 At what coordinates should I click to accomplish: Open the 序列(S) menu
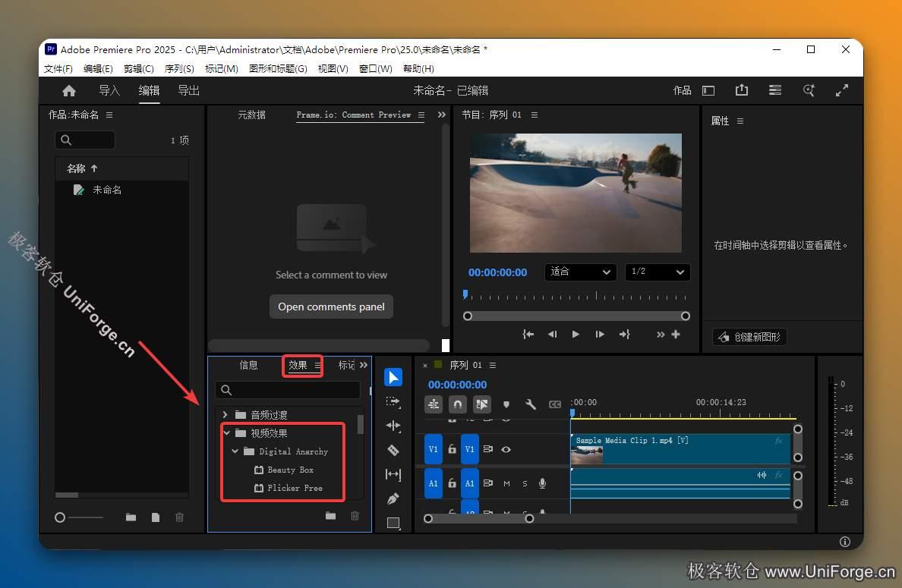179,68
